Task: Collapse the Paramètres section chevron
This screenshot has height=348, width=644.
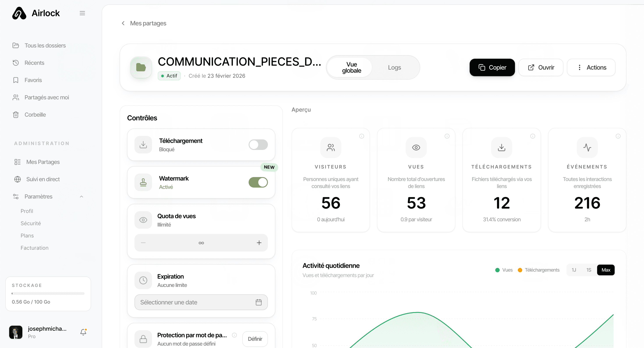Action: click(x=81, y=197)
